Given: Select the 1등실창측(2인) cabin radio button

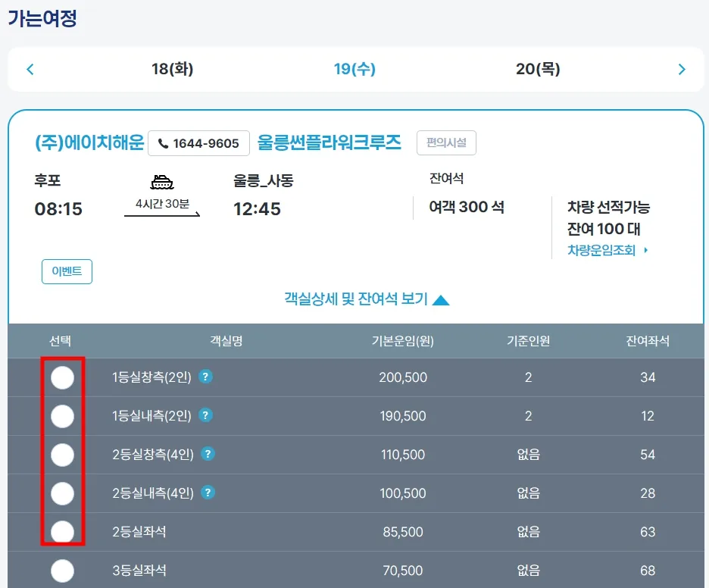Looking at the screenshot, I should coord(63,377).
